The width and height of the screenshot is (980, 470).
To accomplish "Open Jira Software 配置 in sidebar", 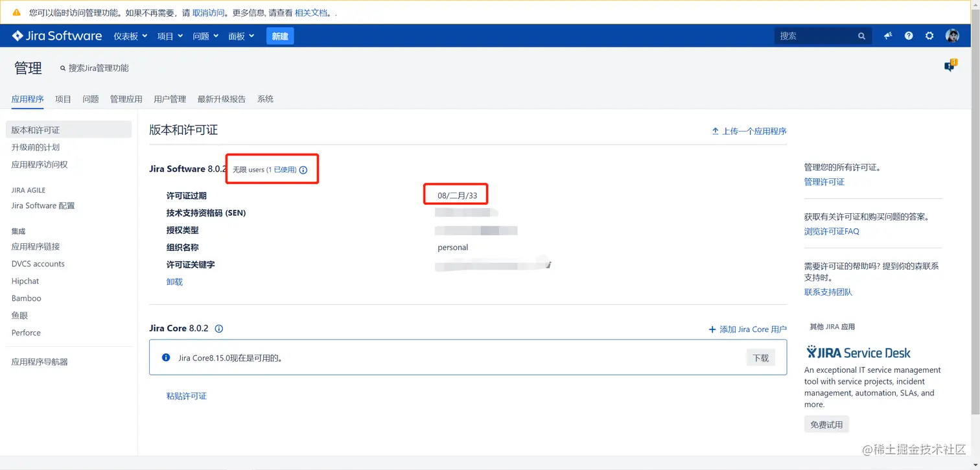I will pyautogui.click(x=43, y=206).
